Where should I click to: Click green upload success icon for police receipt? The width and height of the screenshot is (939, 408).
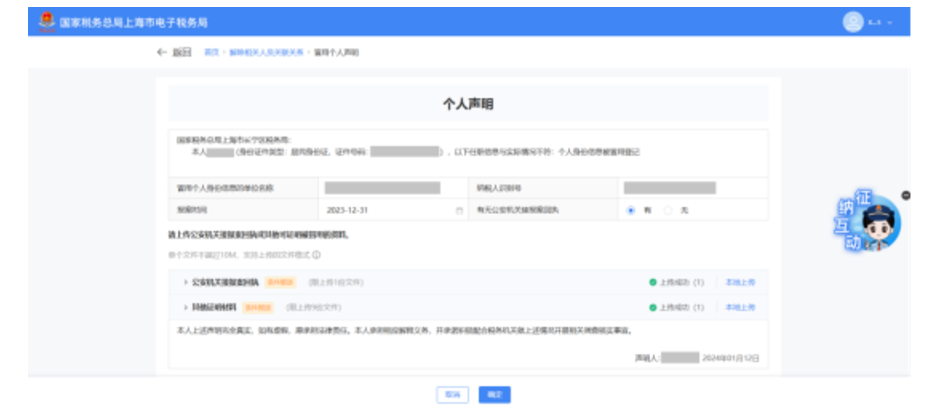[x=652, y=282]
